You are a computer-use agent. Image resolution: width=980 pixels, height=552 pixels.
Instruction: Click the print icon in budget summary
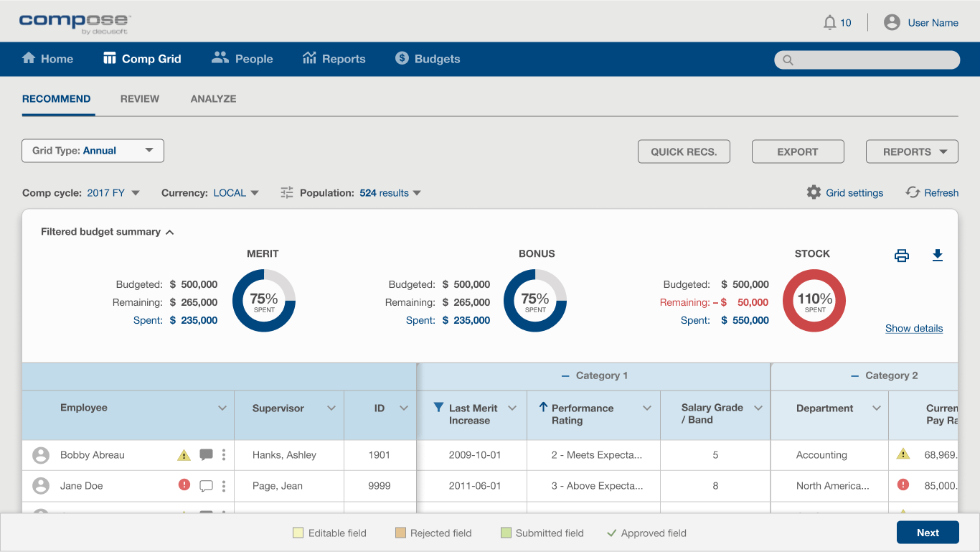pos(902,256)
